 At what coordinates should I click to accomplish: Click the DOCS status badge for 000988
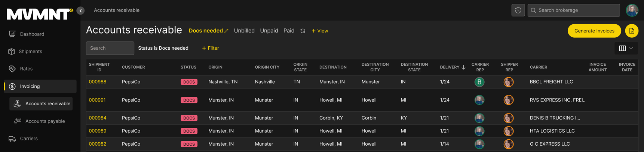pos(189,82)
